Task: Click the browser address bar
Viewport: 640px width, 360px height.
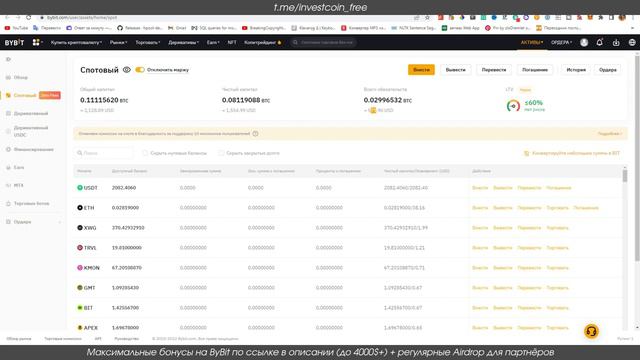Action: click(x=224, y=18)
